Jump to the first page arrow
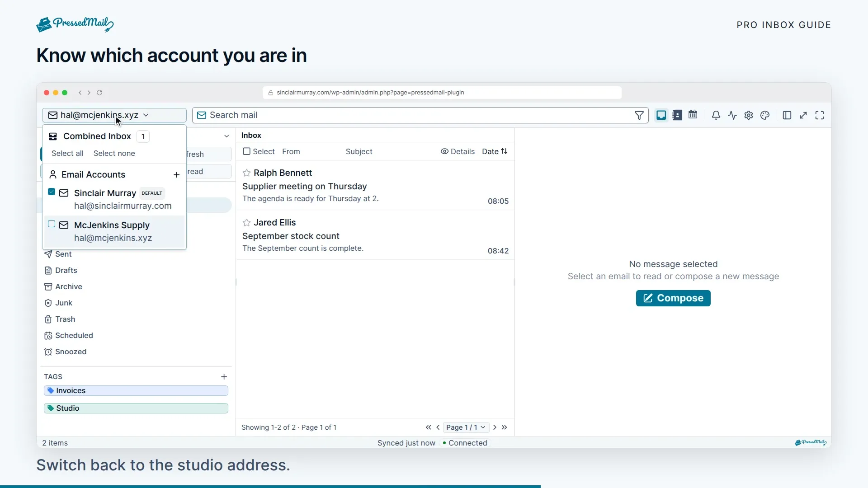The width and height of the screenshot is (868, 488). coord(428,427)
